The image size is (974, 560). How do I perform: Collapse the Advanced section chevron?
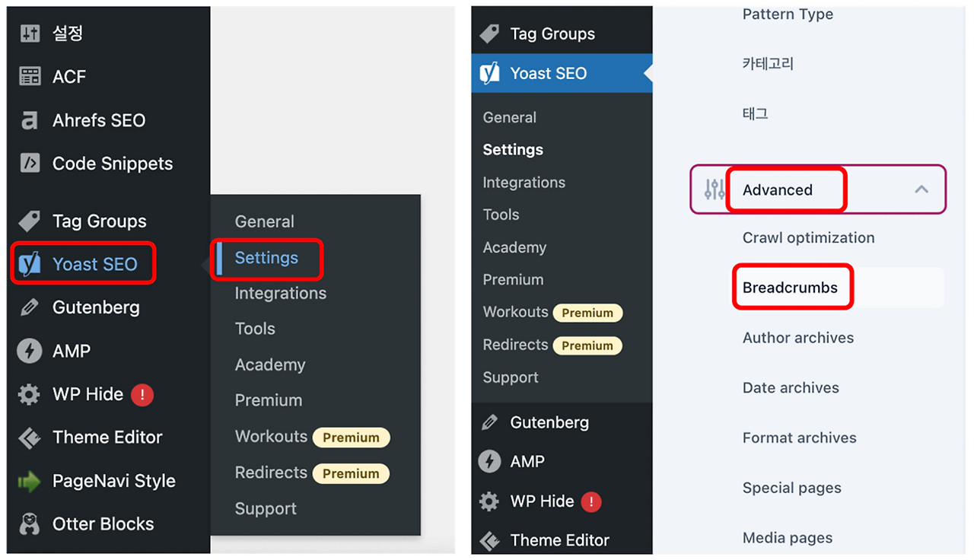point(921,189)
